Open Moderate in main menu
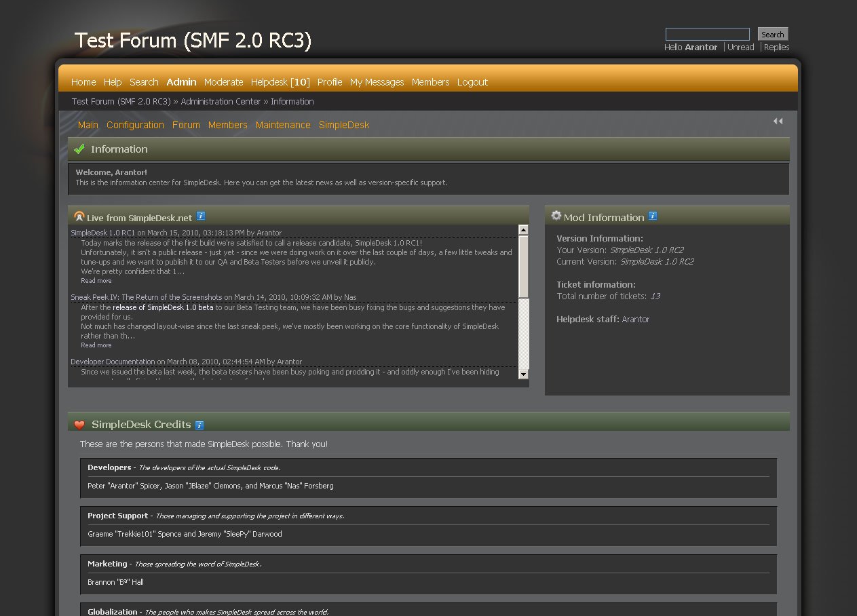The width and height of the screenshot is (857, 616). point(224,82)
